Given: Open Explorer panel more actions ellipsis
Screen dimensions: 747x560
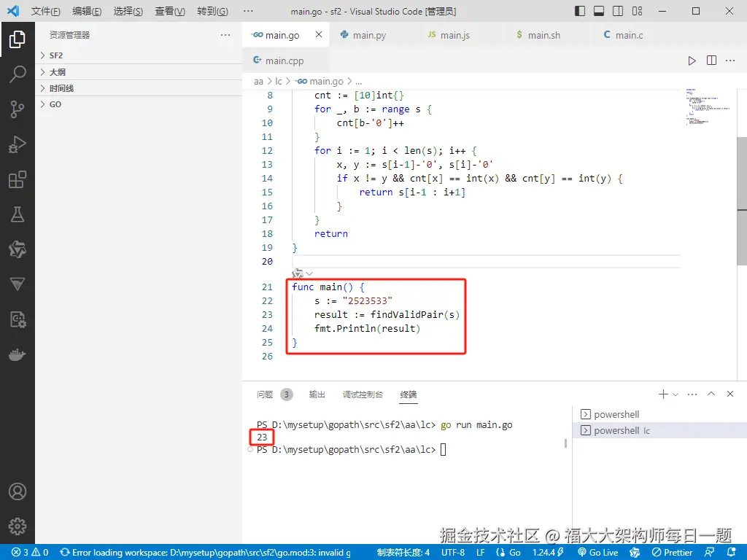Looking at the screenshot, I should 225,35.
